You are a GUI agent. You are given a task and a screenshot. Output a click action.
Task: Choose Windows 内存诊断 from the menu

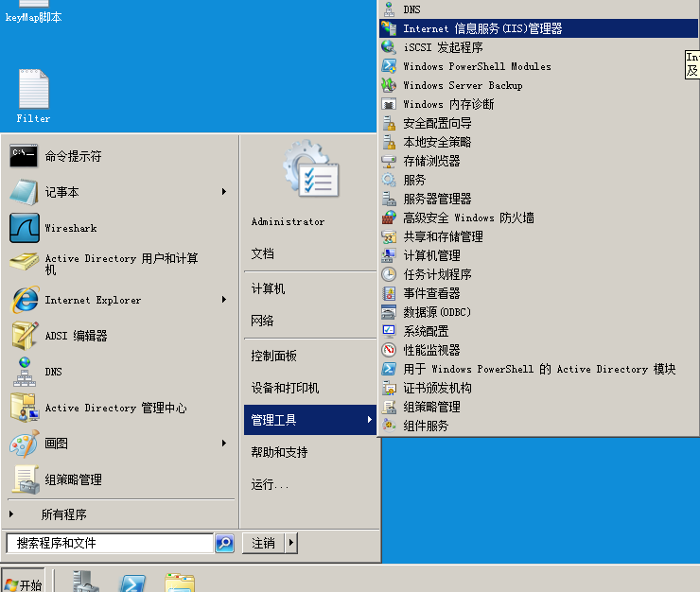click(x=538, y=104)
